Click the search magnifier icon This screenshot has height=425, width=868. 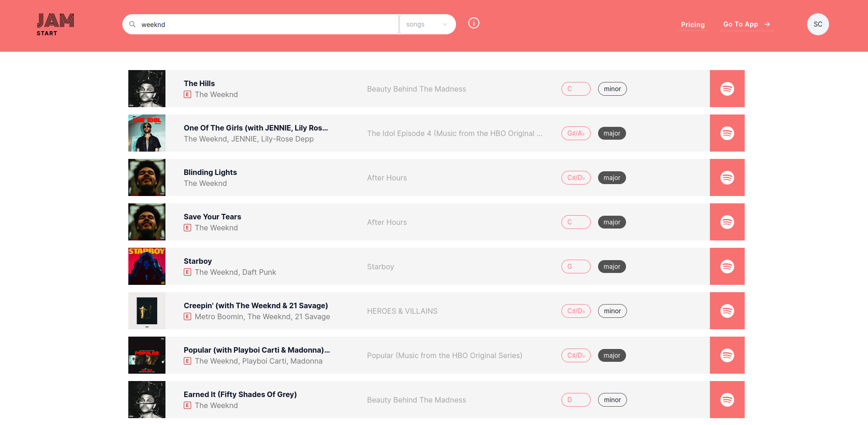(x=132, y=24)
